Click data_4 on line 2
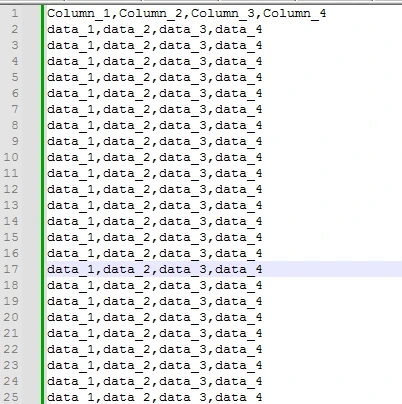 [239, 30]
